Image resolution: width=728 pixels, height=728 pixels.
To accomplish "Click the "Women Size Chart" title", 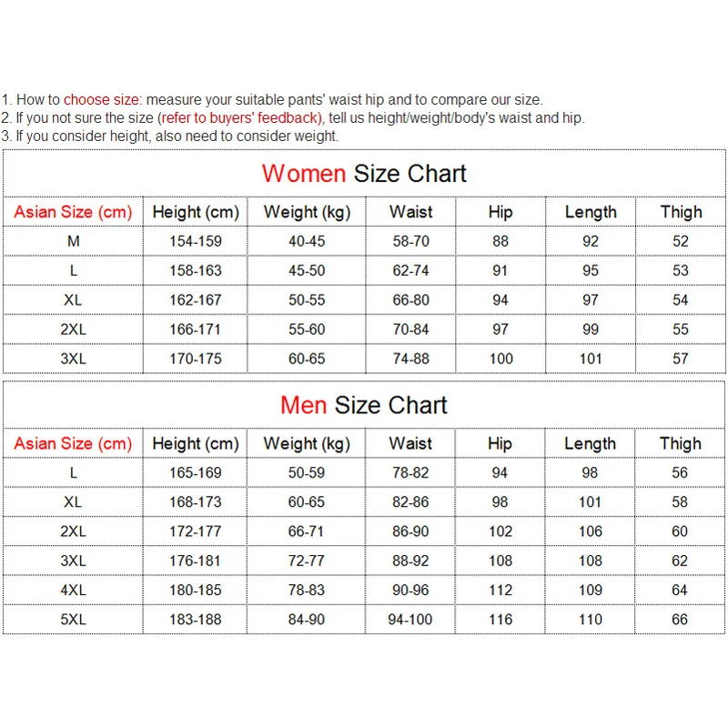I will point(364,174).
